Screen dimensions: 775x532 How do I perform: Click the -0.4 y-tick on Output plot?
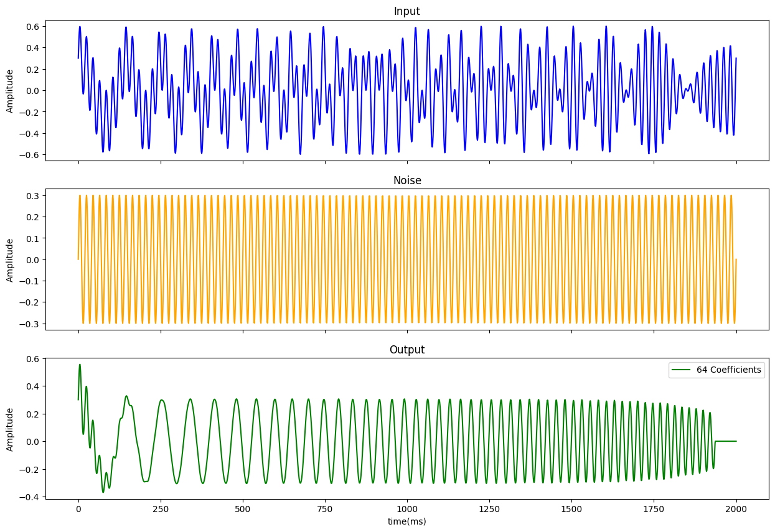pos(31,497)
